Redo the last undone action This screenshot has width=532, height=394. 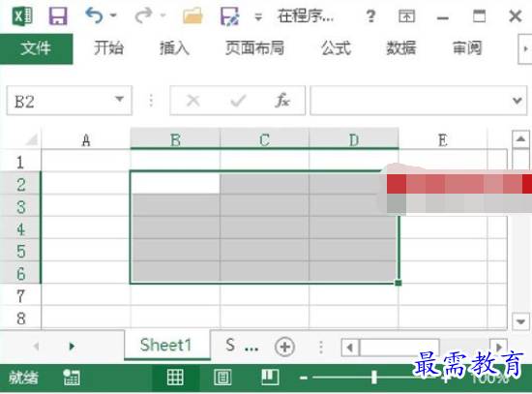(143, 15)
